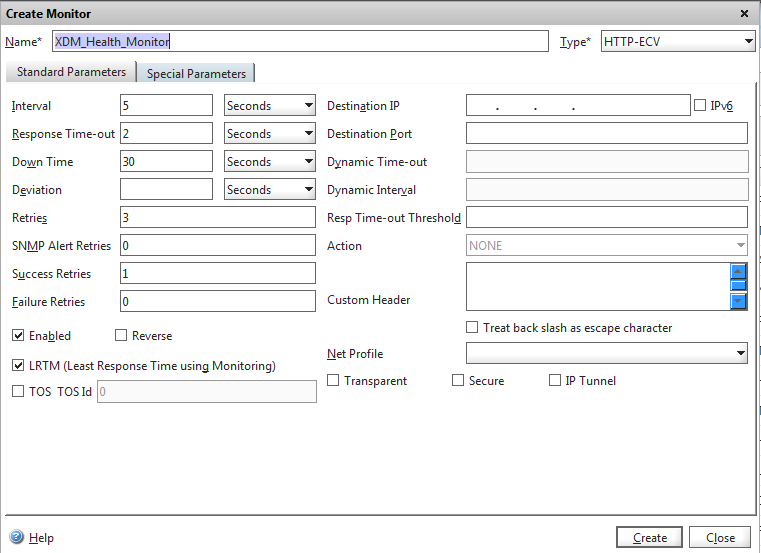The image size is (761, 553).
Task: Tick the Transparent checkbox
Action: tap(334, 381)
